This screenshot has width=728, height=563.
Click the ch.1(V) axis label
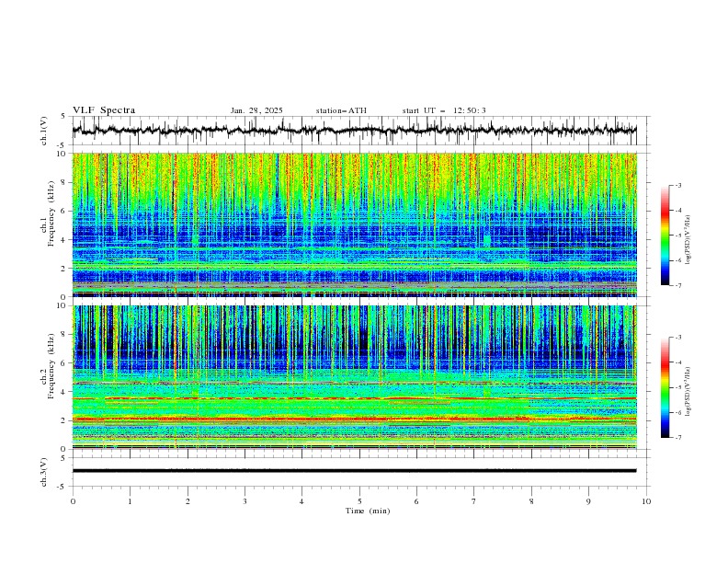tap(44, 131)
